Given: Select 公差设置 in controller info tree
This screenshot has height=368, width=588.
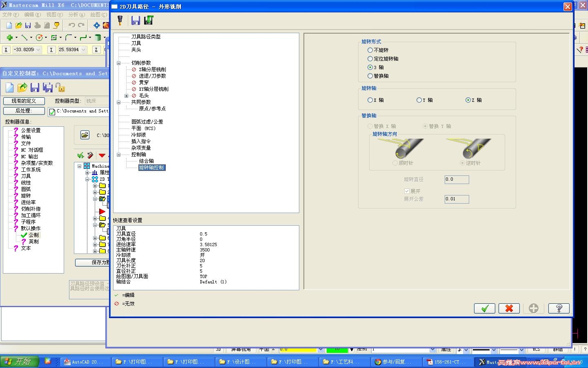Looking at the screenshot, I should click(31, 130).
